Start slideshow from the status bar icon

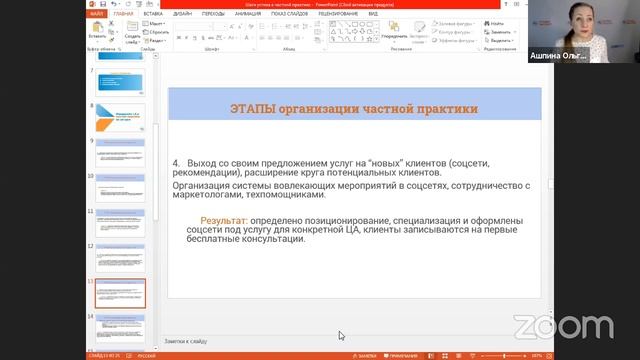tap(472, 356)
